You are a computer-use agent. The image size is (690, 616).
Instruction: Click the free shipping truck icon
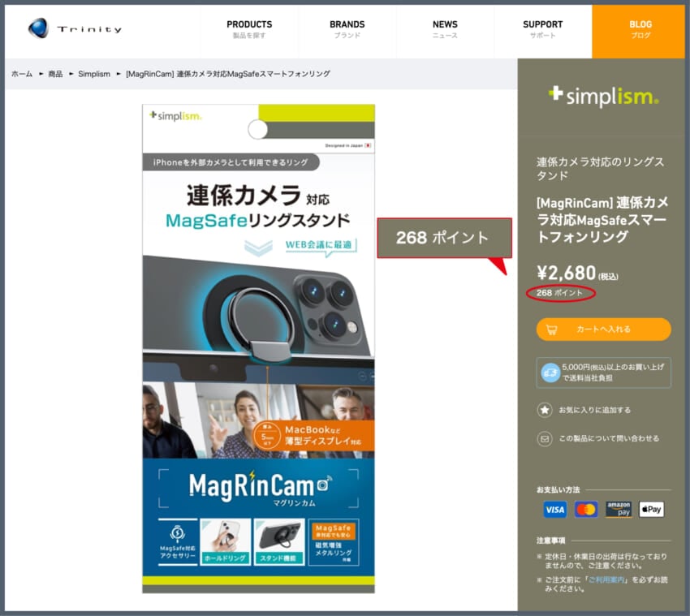(551, 373)
